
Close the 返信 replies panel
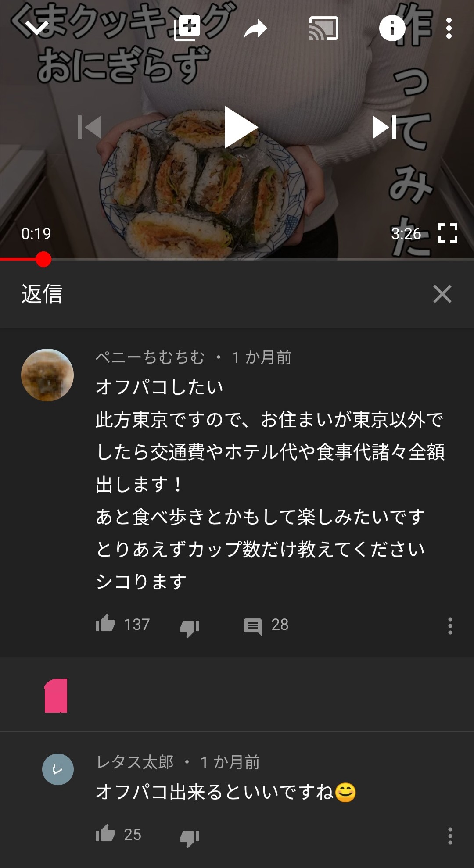point(442,294)
